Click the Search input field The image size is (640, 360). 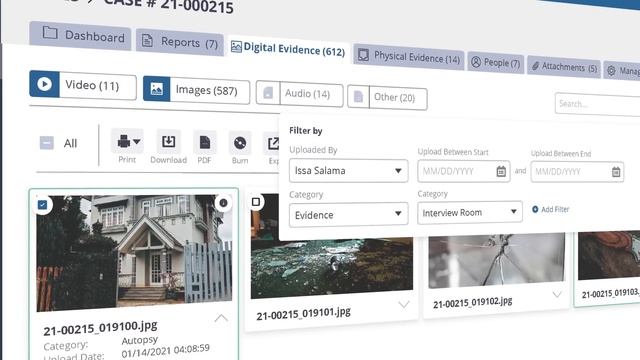(598, 104)
